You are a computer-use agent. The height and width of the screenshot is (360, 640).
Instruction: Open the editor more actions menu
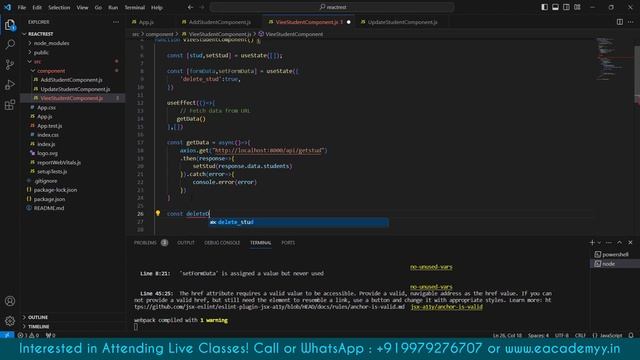[631, 22]
